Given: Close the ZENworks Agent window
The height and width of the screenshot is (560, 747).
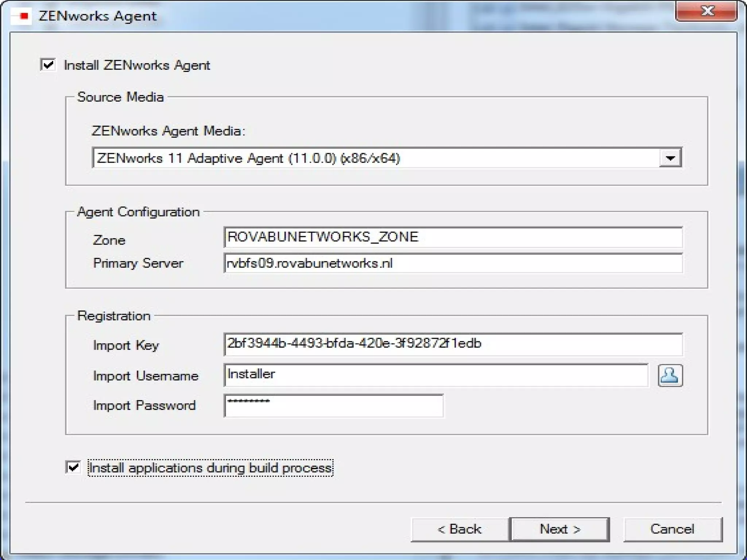Looking at the screenshot, I should (x=707, y=11).
